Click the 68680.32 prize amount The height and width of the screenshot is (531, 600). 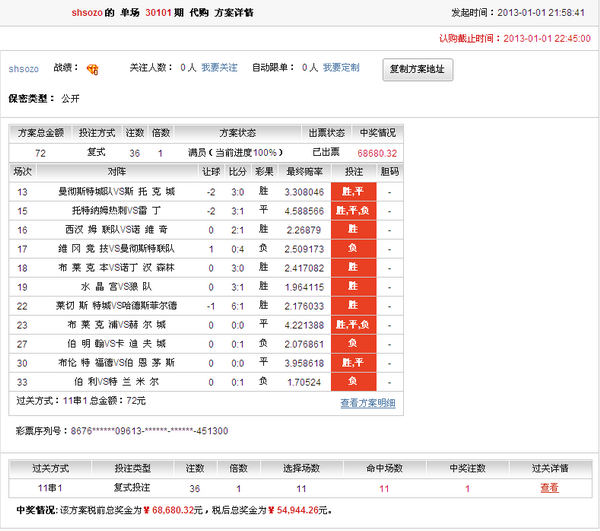click(377, 153)
